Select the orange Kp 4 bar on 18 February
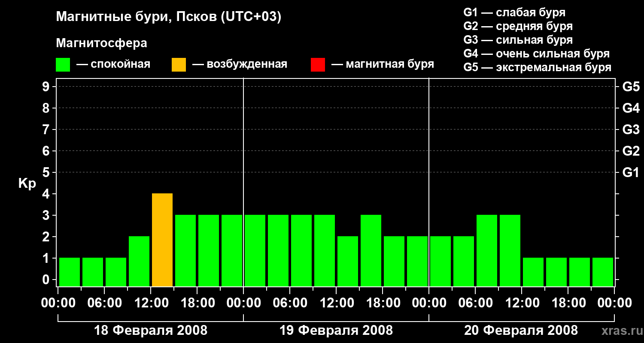This screenshot has width=644, height=343. (x=162, y=240)
